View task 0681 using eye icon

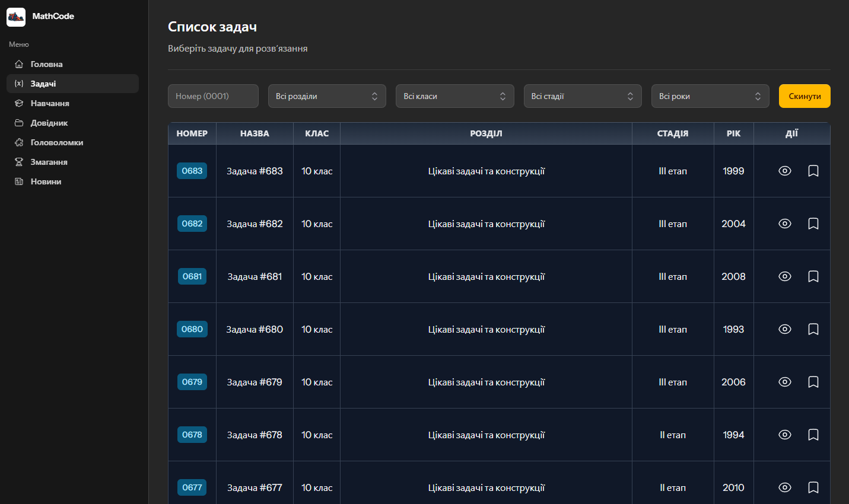[784, 276]
